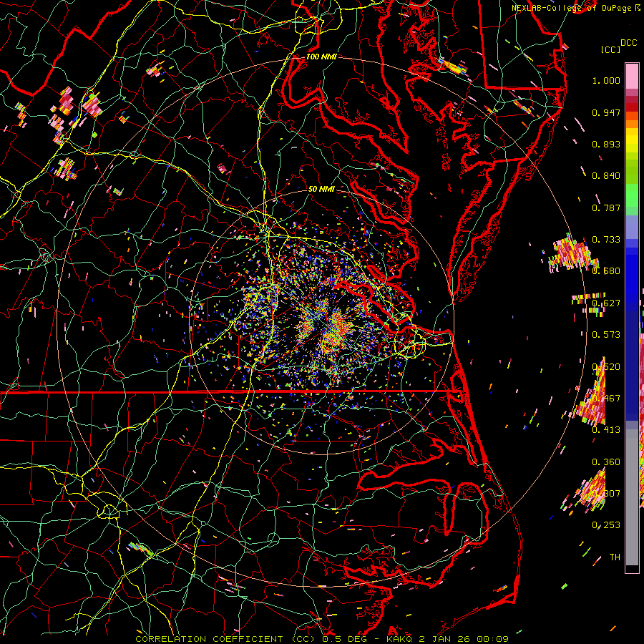Image resolution: width=644 pixels, height=644 pixels.
Task: Click the KAKQ radar site identifier
Action: coord(400,639)
